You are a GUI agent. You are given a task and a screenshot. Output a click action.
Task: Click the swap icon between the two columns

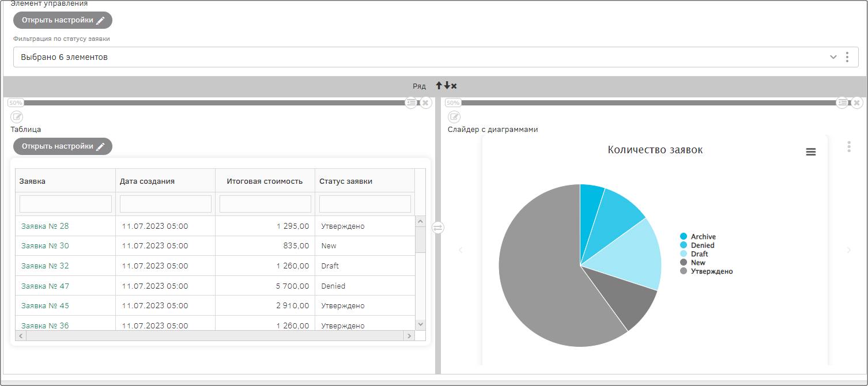(438, 228)
